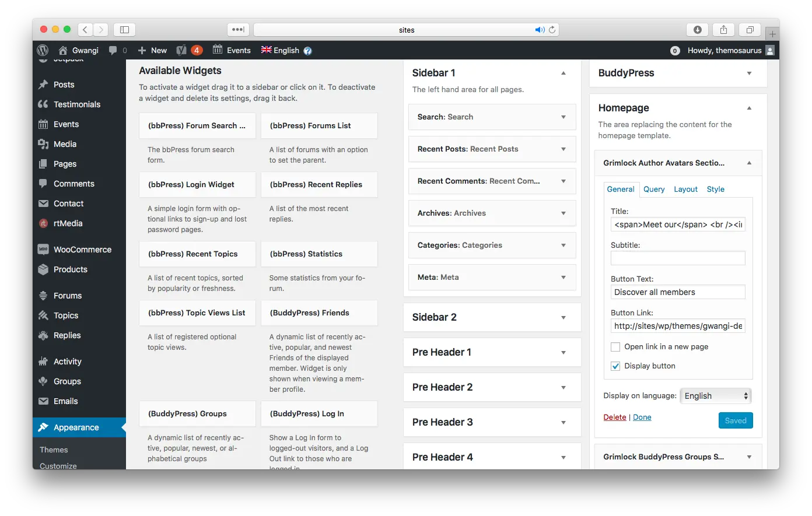Expand the Recent Posts widget
The width and height of the screenshot is (812, 516).
(x=563, y=149)
